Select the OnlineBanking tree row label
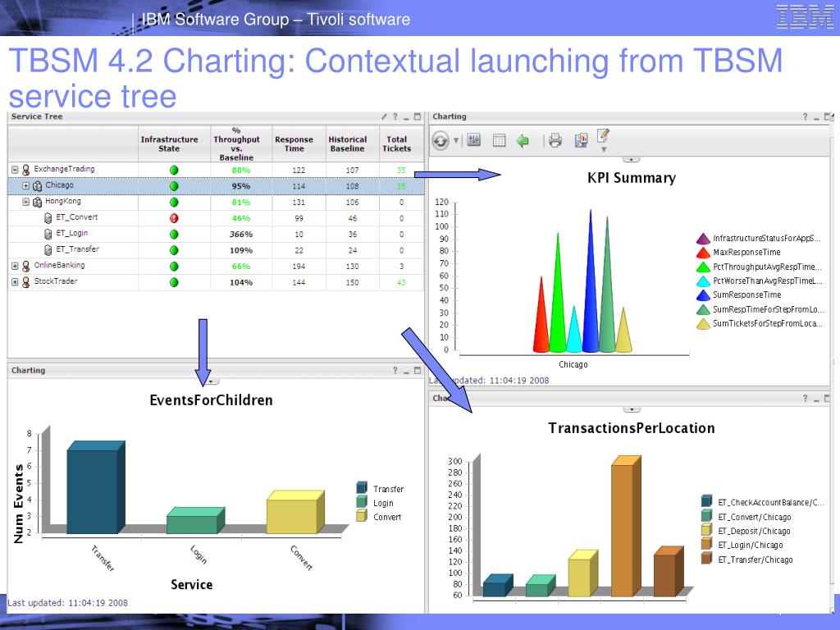 [x=59, y=265]
